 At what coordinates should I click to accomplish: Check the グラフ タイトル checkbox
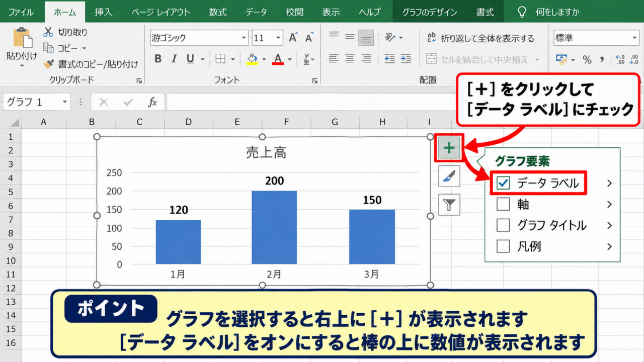503,225
